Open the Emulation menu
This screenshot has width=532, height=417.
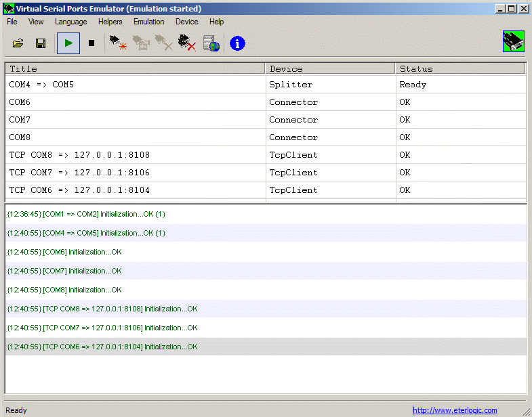pos(149,22)
